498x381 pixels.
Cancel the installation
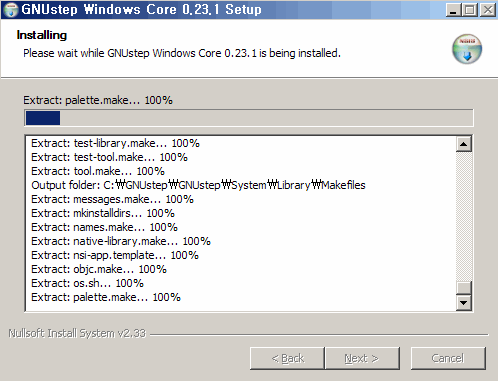click(448, 358)
